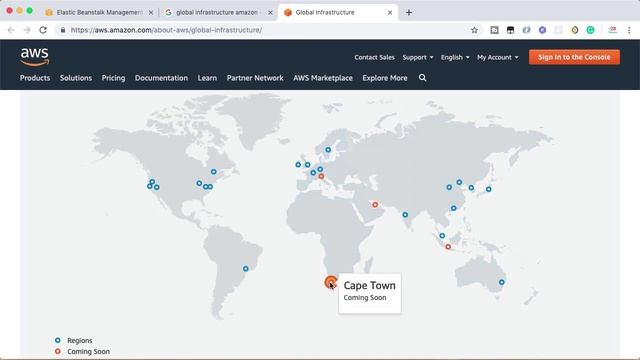Bookmark this page with the star icon
Image resolution: width=640 pixels, height=360 pixels.
(x=474, y=30)
